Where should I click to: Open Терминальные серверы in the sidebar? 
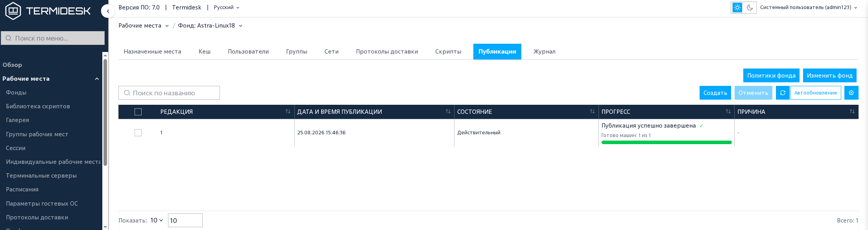point(41,176)
